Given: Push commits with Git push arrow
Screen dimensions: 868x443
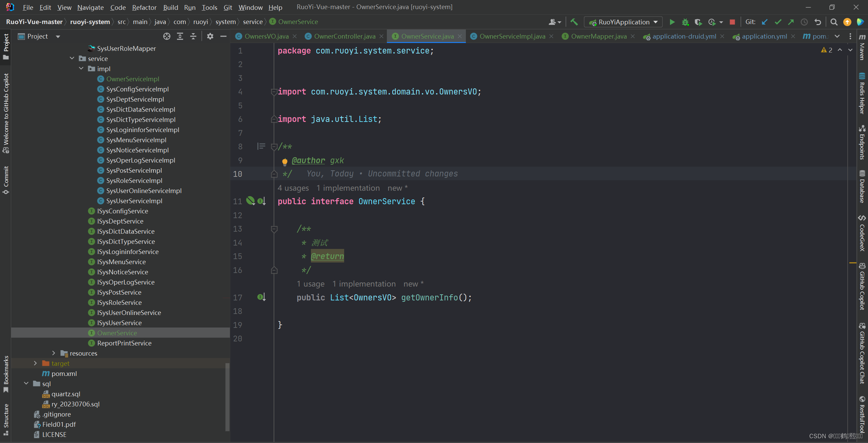Looking at the screenshot, I should (x=791, y=22).
